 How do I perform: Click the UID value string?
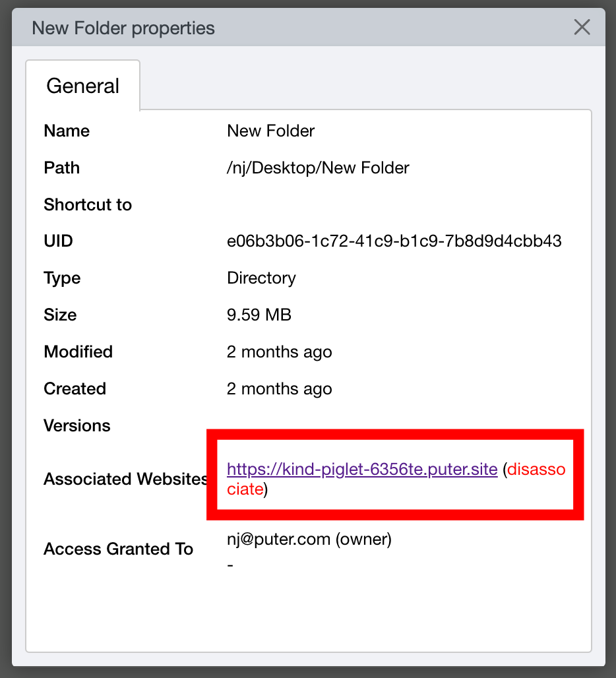[394, 241]
